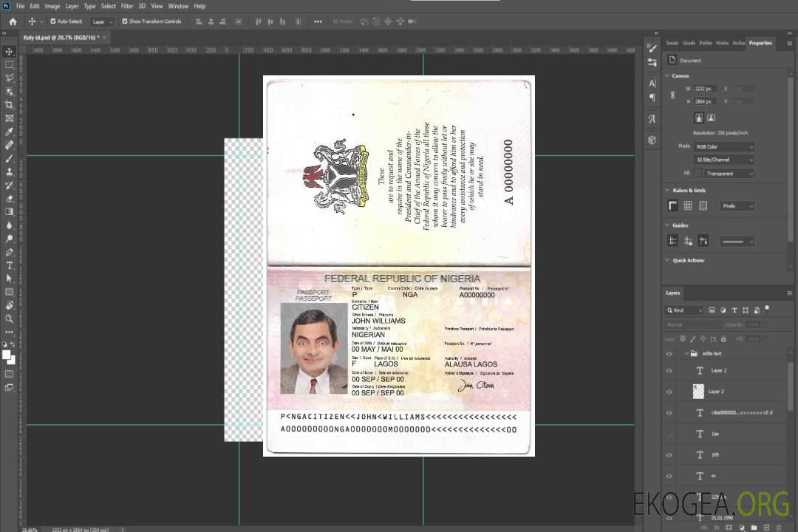This screenshot has height=532, width=798.
Task: Toggle visibility eye of the 'm' text layer
Action: tap(669, 477)
